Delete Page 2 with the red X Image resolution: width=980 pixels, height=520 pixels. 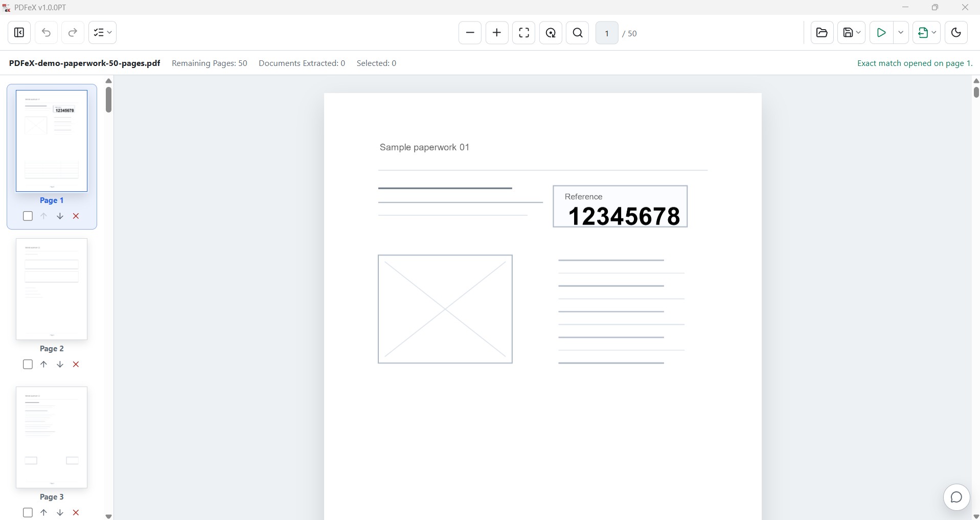point(76,365)
